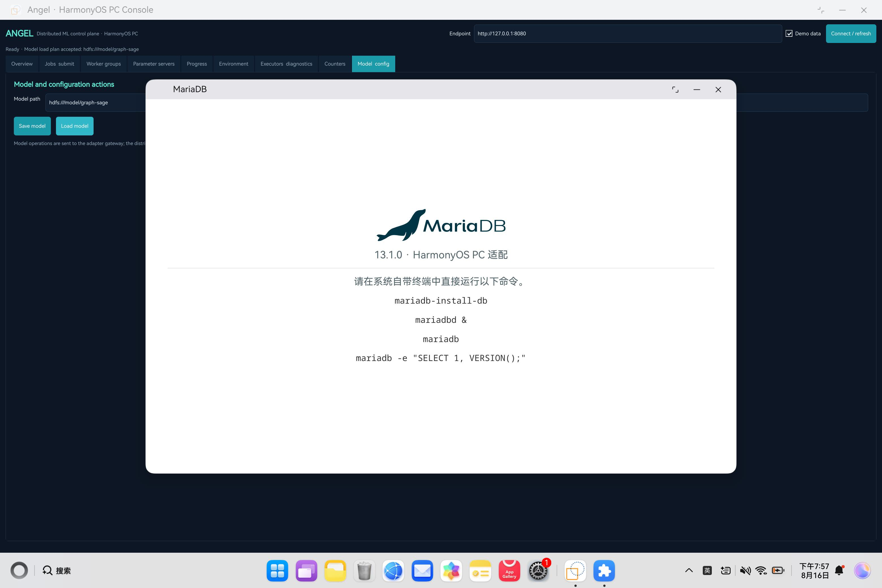Click the Angel console title bar icon
The height and width of the screenshot is (588, 882).
(15, 10)
